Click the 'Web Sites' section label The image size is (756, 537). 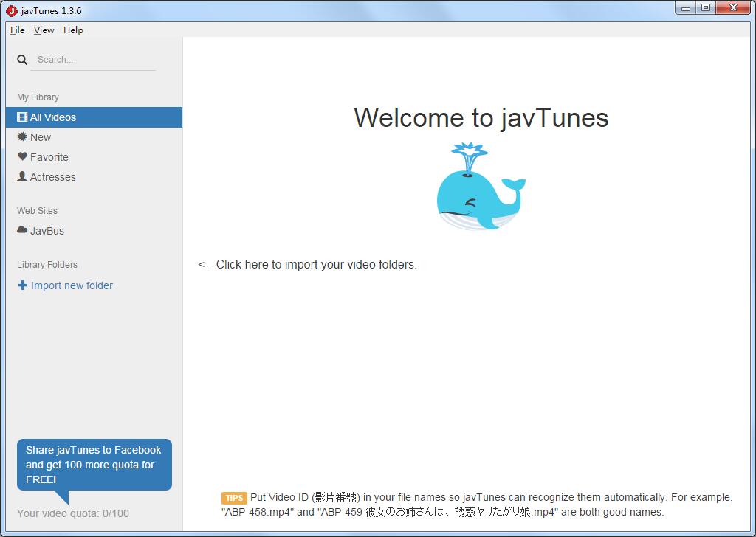(37, 210)
